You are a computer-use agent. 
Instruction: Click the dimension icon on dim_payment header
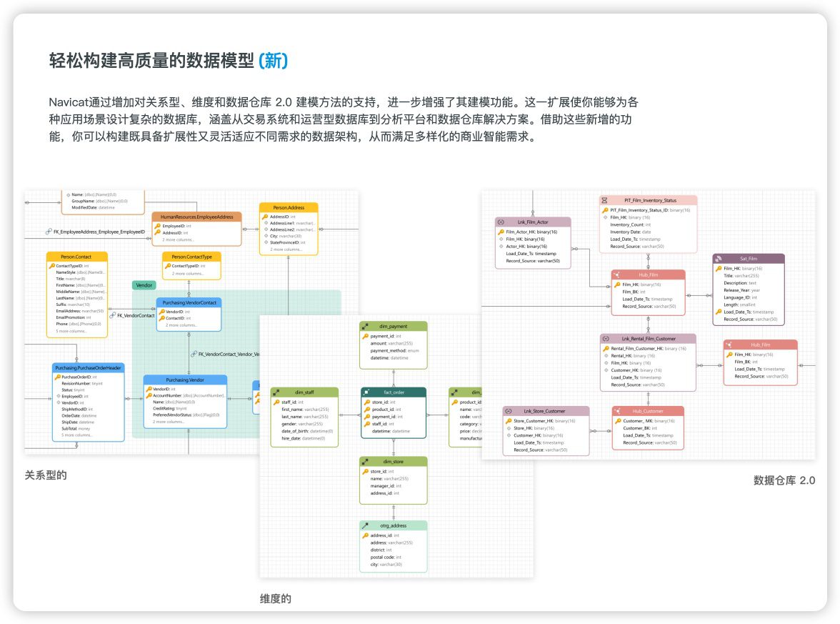[365, 327]
